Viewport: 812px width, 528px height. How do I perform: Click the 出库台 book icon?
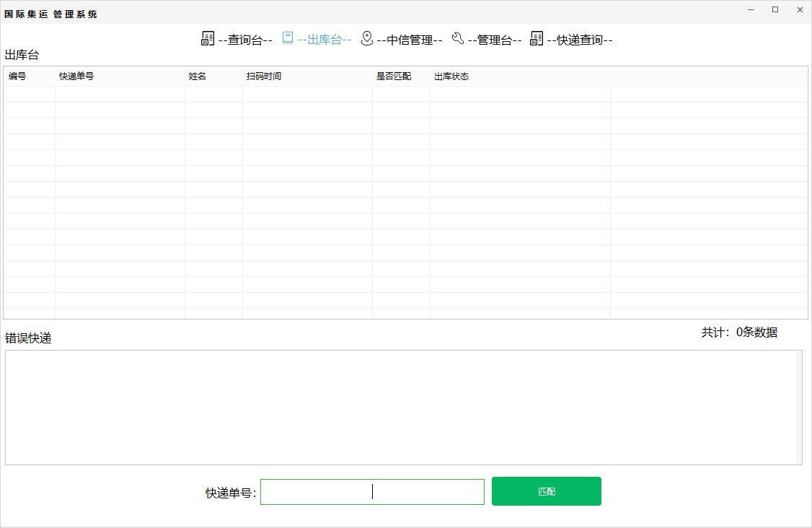(x=288, y=38)
